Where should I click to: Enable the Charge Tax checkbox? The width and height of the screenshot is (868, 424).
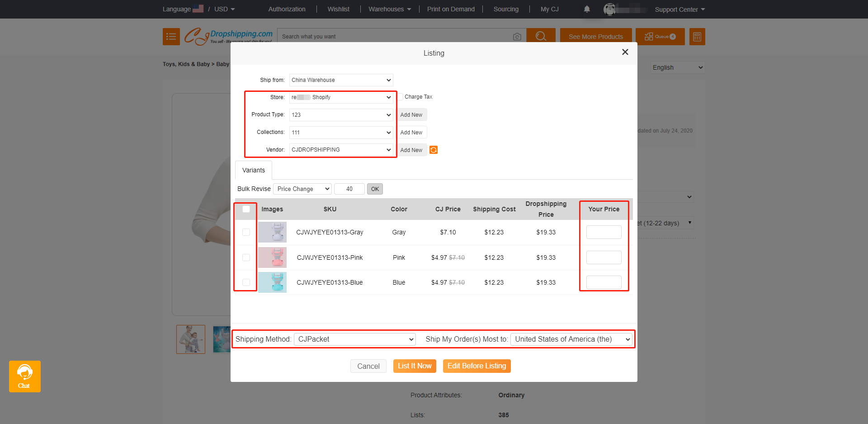[400, 97]
